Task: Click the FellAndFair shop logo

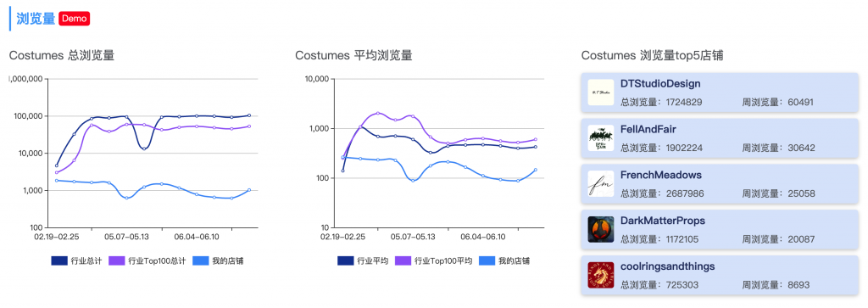Action: pyautogui.click(x=601, y=138)
